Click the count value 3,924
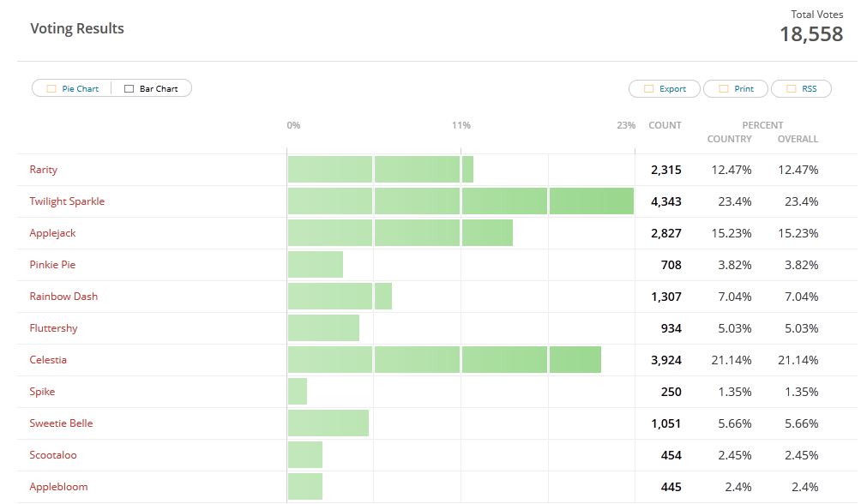 pyautogui.click(x=666, y=360)
